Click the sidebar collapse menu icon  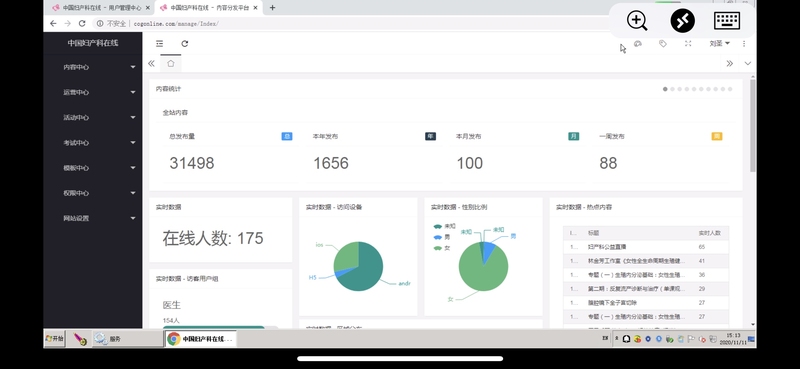point(160,44)
